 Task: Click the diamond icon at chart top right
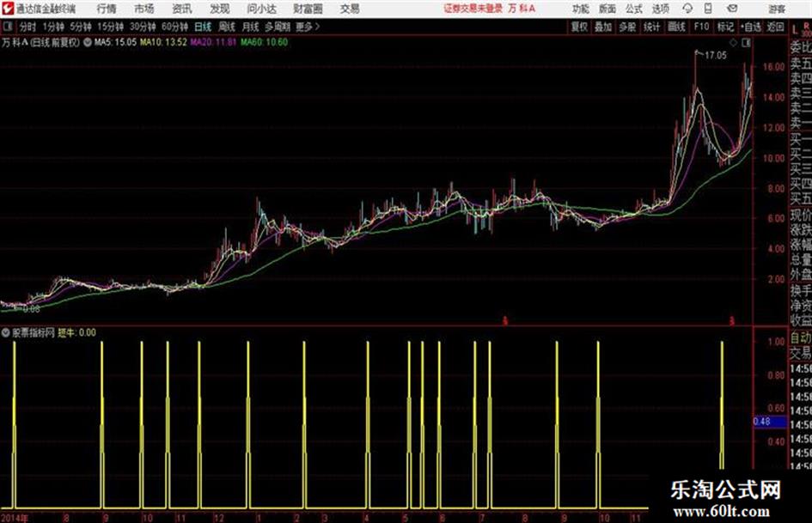[x=733, y=43]
